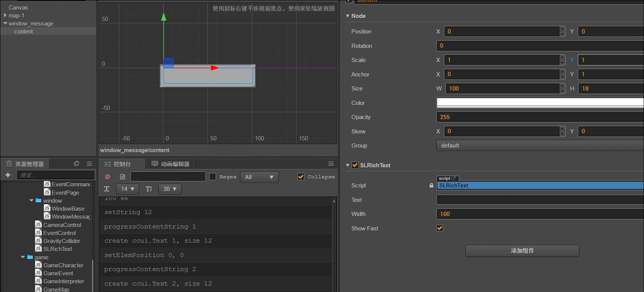Open the SLRichText script file in assets
The width and height of the screenshot is (644, 292).
(x=57, y=249)
